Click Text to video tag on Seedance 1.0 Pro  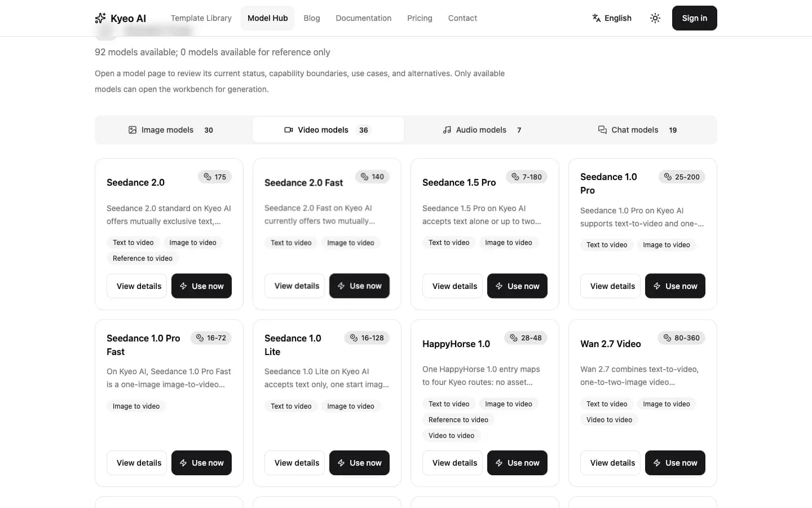pos(607,245)
